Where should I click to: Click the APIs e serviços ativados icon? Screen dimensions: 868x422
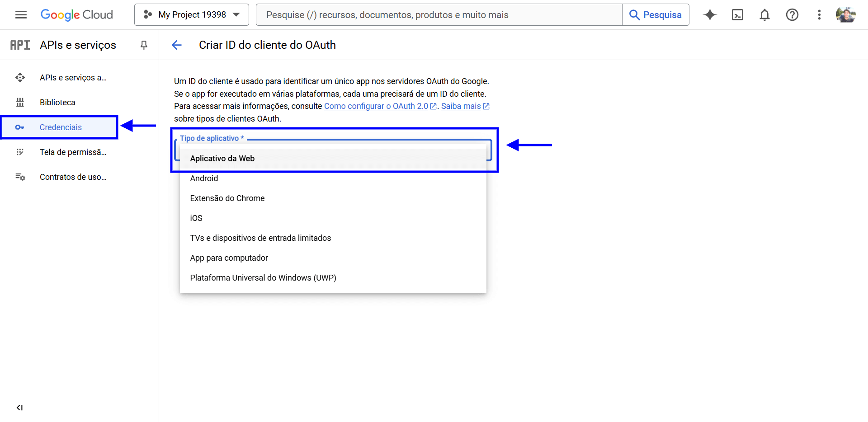coord(20,78)
